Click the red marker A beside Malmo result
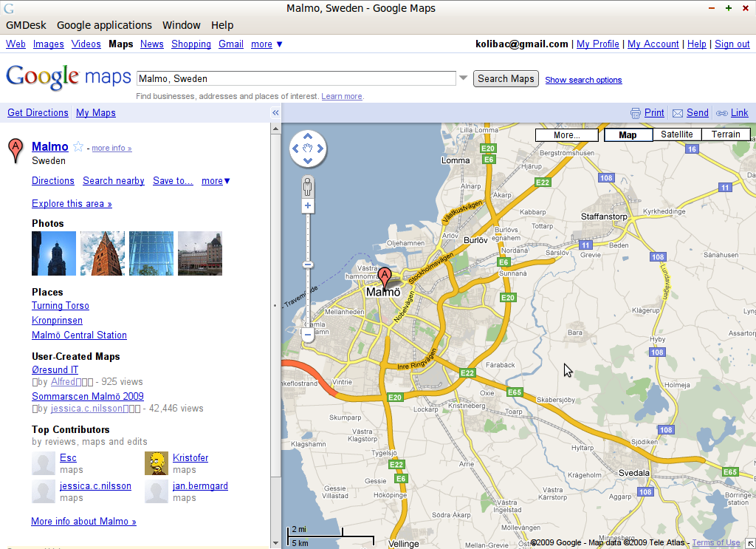 click(16, 151)
